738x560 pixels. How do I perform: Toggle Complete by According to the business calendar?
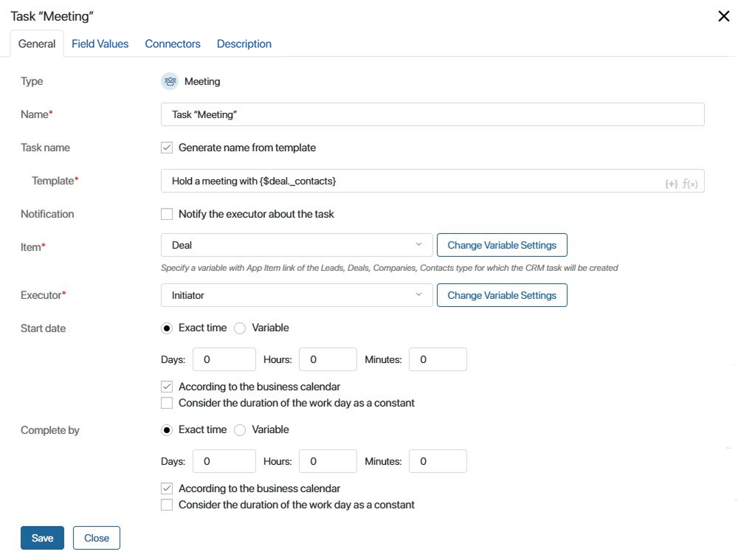[x=167, y=488]
